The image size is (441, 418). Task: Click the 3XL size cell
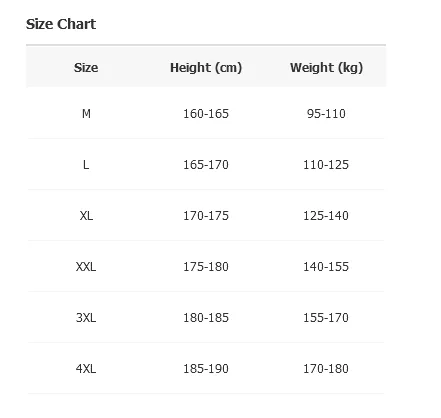[x=86, y=318]
